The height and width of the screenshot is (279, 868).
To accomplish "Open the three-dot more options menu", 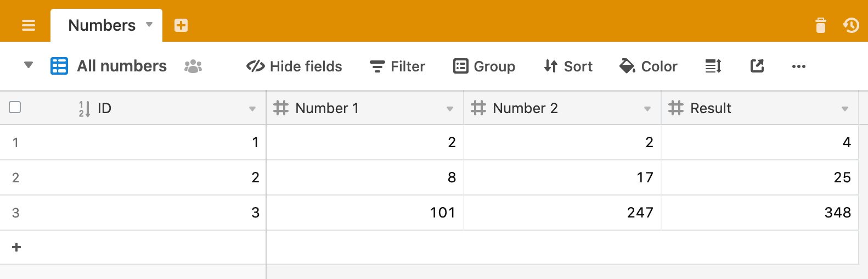I will coord(799,66).
